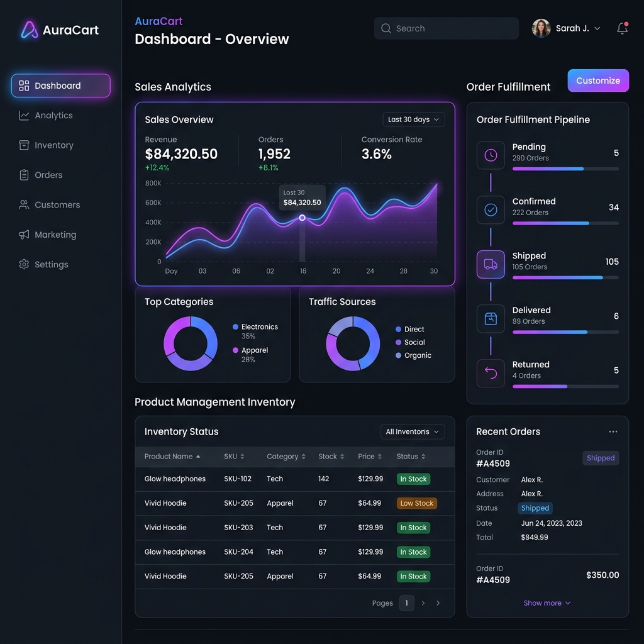Viewport: 644px width, 644px height.
Task: Open Marketing in sidebar
Action: [47, 235]
